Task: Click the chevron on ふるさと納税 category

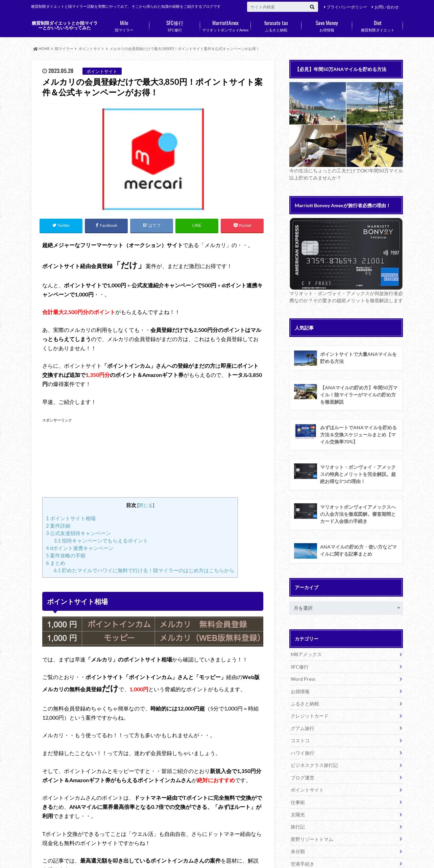Action: [401, 704]
